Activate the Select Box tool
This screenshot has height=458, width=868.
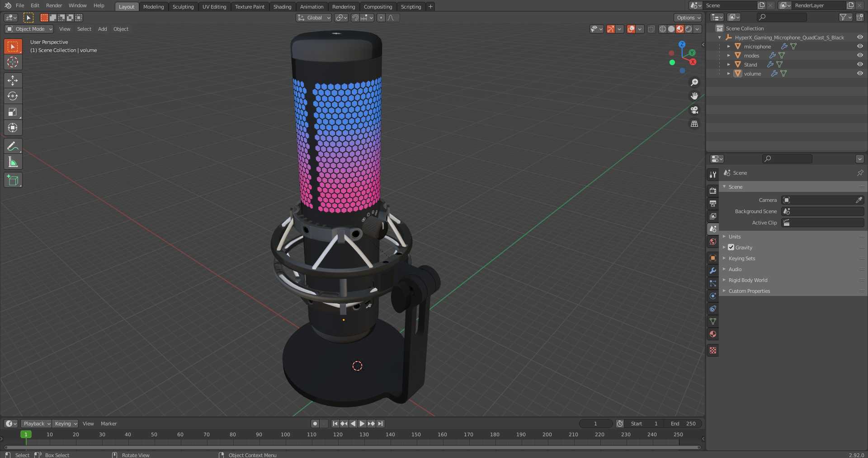(x=13, y=46)
